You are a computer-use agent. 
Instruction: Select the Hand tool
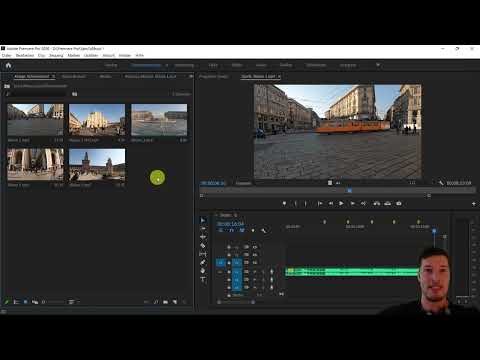203,271
